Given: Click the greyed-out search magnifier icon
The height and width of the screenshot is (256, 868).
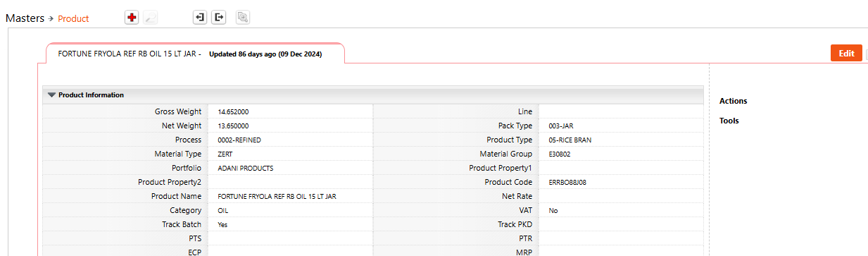Looking at the screenshot, I should coord(243,18).
